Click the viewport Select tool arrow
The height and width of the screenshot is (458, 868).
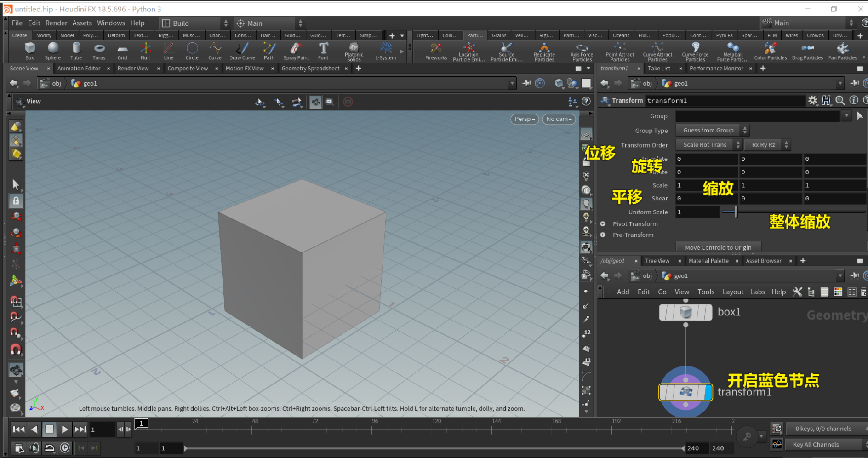[x=16, y=184]
